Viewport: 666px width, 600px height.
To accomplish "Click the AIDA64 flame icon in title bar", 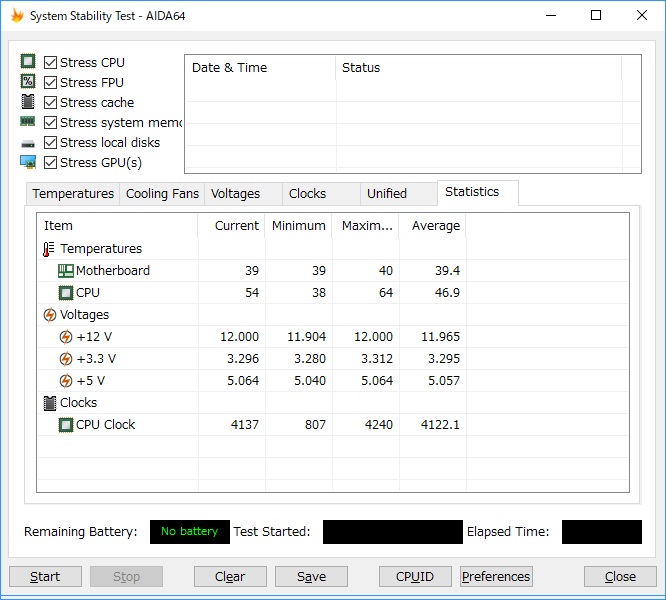I will click(x=17, y=16).
